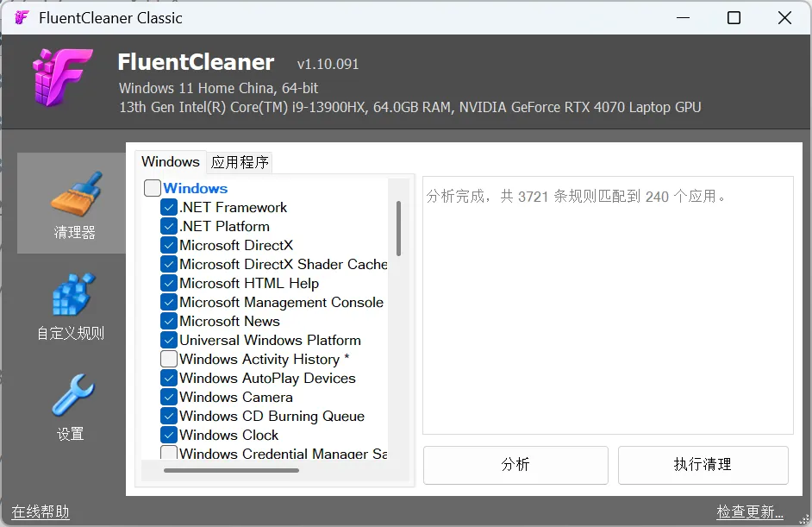812x527 pixels.
Task: Uncheck Microsoft News checkbox
Action: [x=169, y=321]
